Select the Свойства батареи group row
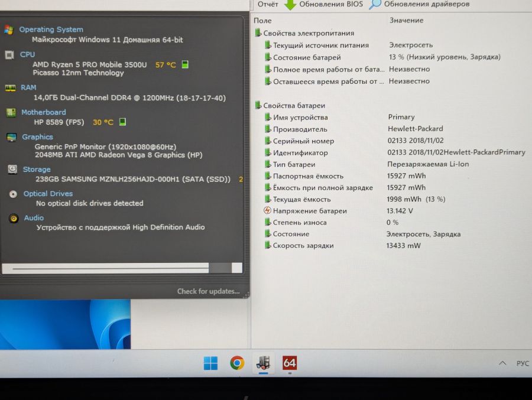 click(x=290, y=106)
